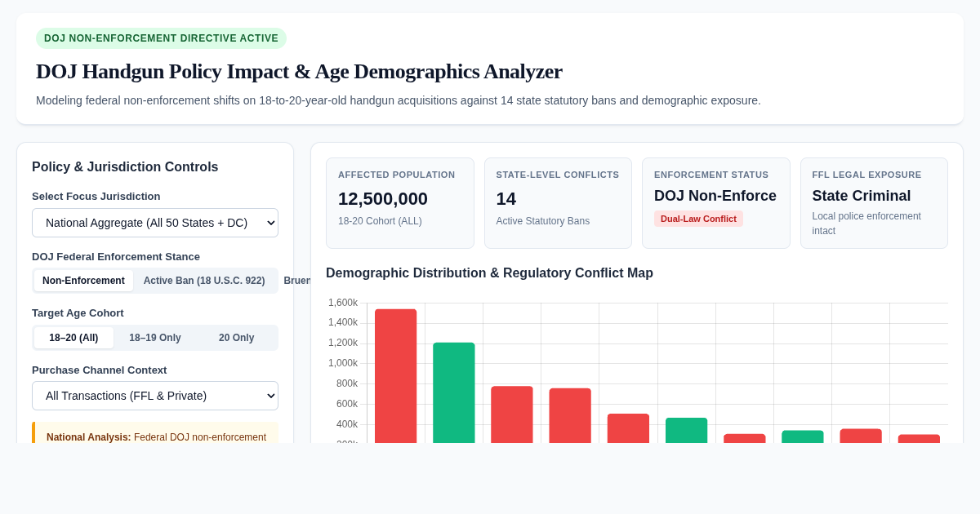
Task: Open the Purchase Channel Context dropdown
Action: (x=155, y=396)
